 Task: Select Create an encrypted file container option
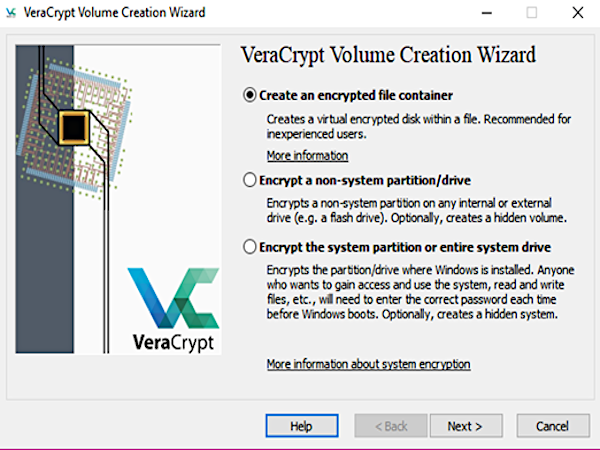tap(250, 96)
